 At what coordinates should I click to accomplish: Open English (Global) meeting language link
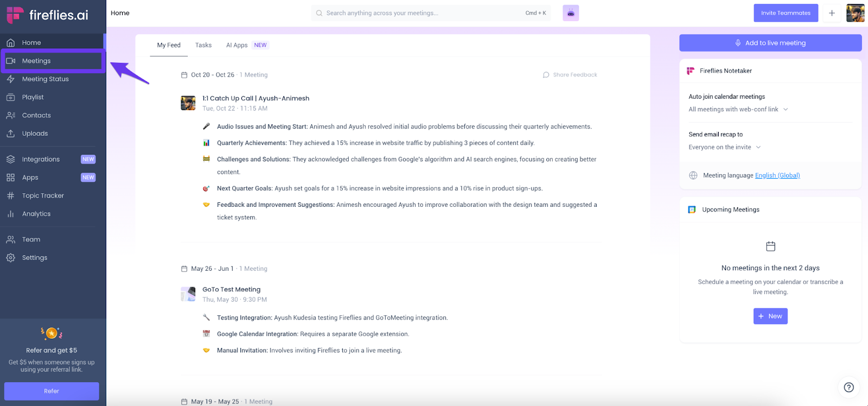point(777,175)
